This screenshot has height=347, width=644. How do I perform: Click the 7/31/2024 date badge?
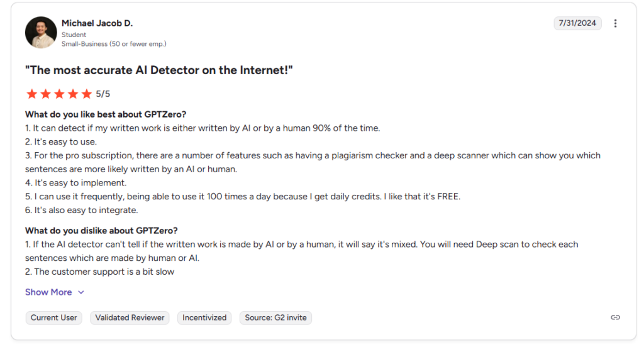[577, 23]
